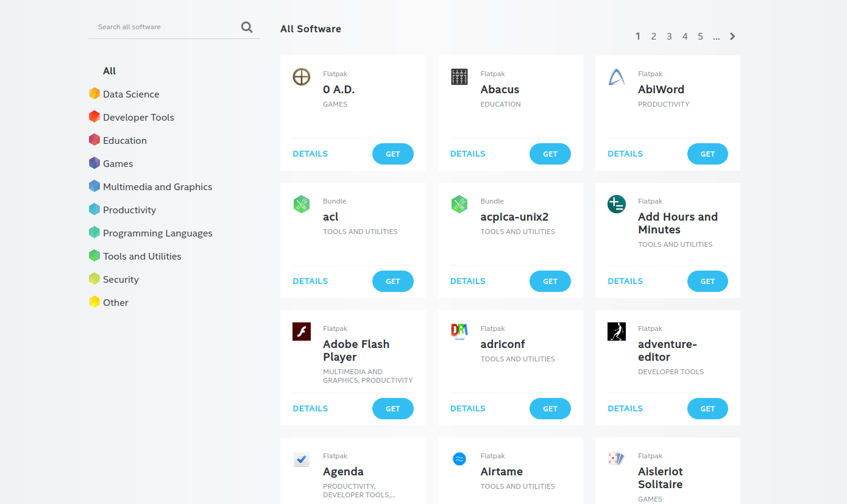View details for AbiWord

(x=625, y=154)
